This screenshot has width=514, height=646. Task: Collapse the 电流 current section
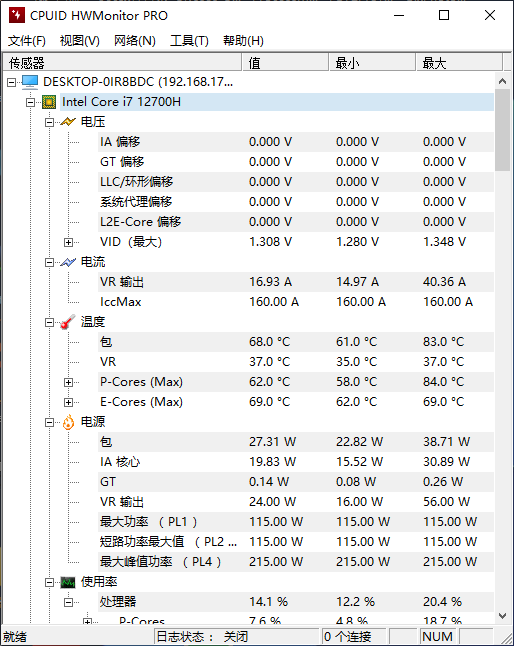pos(49,262)
